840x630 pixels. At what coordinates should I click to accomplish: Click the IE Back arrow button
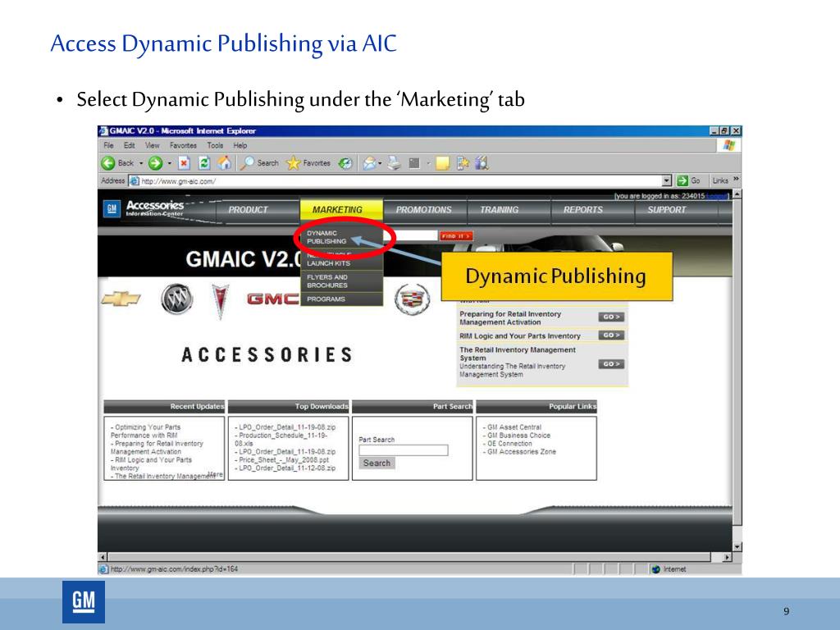109,163
